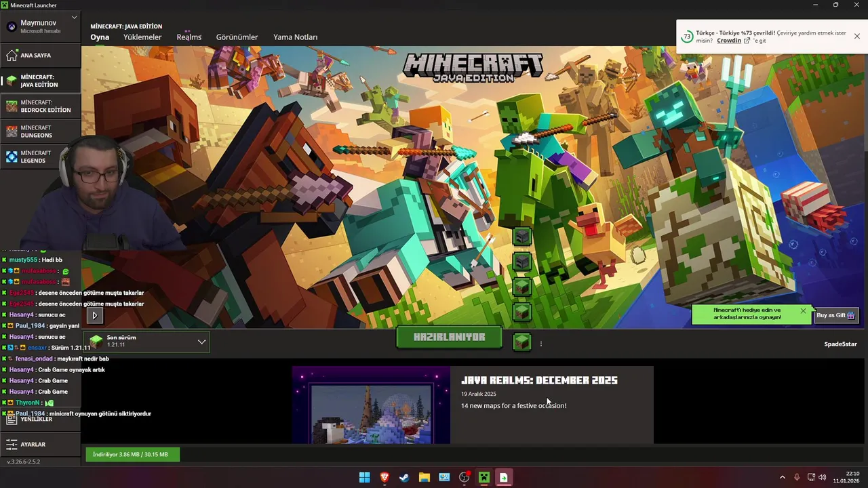Click the '19 Aralık 2025' news date
Screen dimensions: 868x488
point(479,394)
